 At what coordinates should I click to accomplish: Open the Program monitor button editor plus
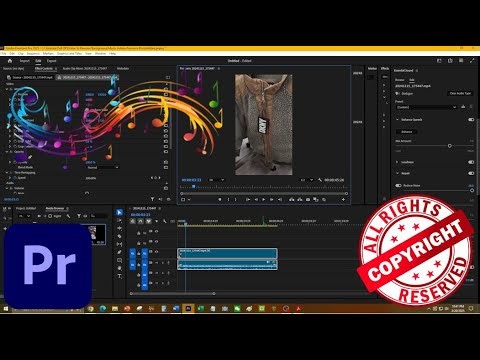click(x=343, y=199)
